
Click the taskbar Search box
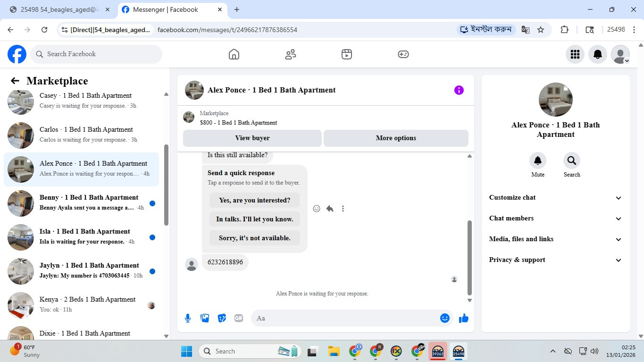click(x=251, y=351)
